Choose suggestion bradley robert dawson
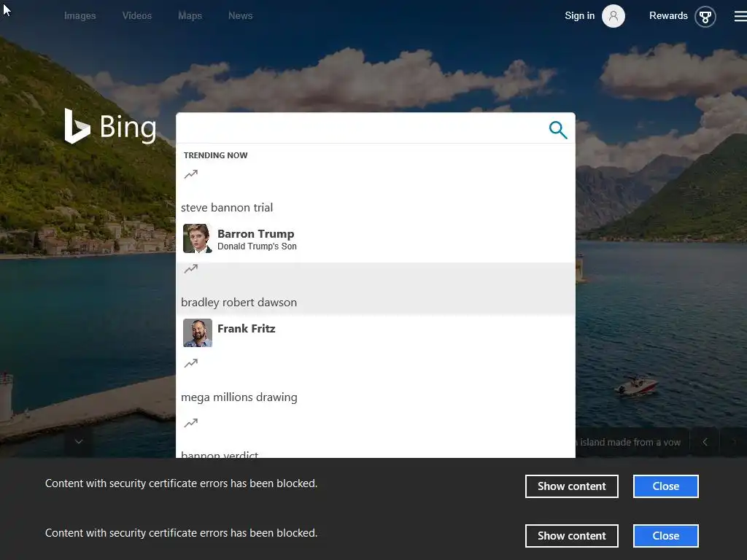The width and height of the screenshot is (747, 560). (376, 288)
